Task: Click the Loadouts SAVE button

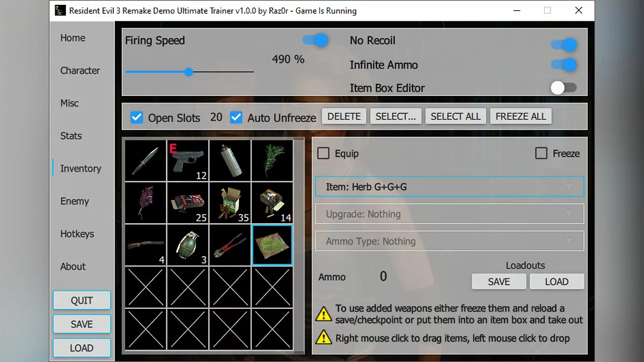Action: pos(499,282)
